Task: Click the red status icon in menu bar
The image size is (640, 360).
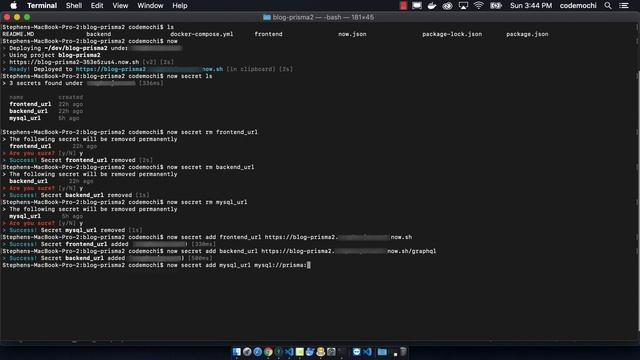Action: point(403,5)
